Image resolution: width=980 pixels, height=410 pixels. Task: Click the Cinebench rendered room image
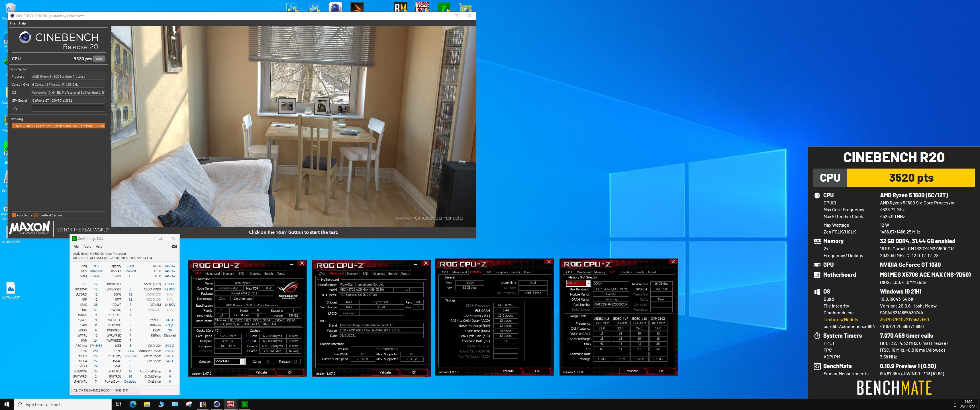[x=293, y=126]
